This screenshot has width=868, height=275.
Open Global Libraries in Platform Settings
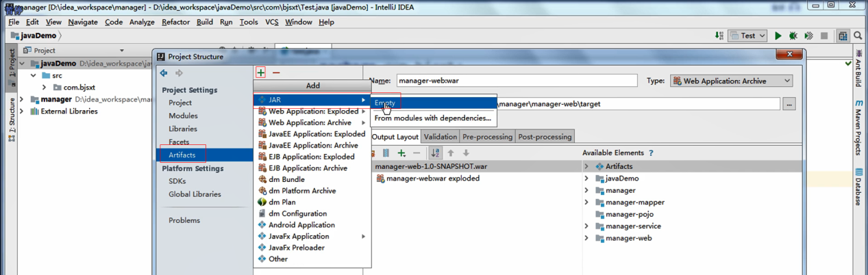tap(195, 194)
